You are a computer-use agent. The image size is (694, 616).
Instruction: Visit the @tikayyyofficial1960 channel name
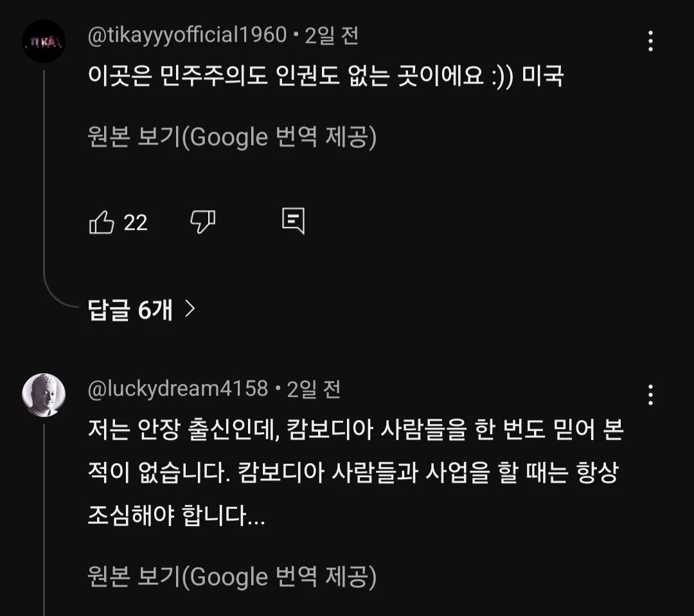click(x=186, y=35)
